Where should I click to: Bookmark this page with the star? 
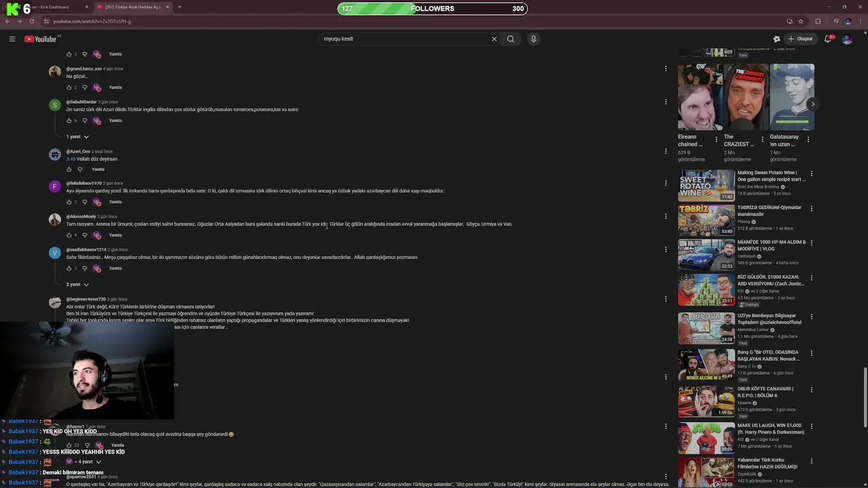pos(801,21)
